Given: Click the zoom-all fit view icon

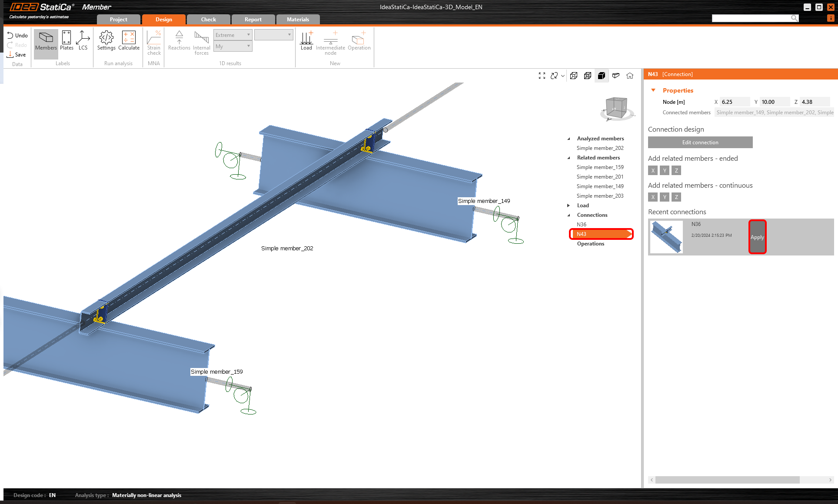Looking at the screenshot, I should tap(542, 76).
